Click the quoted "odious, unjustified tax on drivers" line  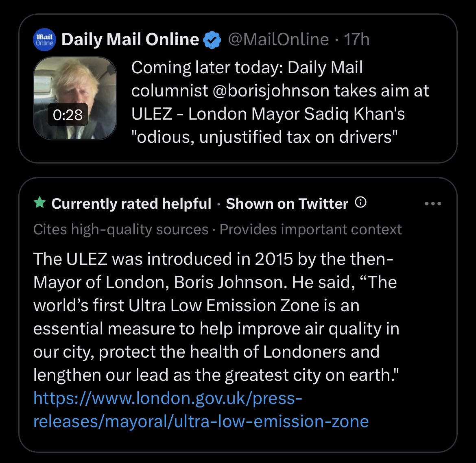tap(264, 137)
